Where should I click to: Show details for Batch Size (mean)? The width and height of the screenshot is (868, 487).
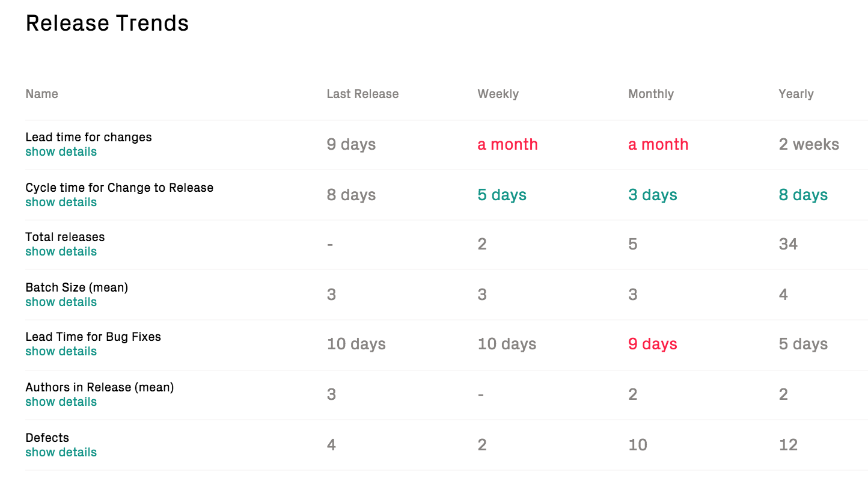(61, 302)
